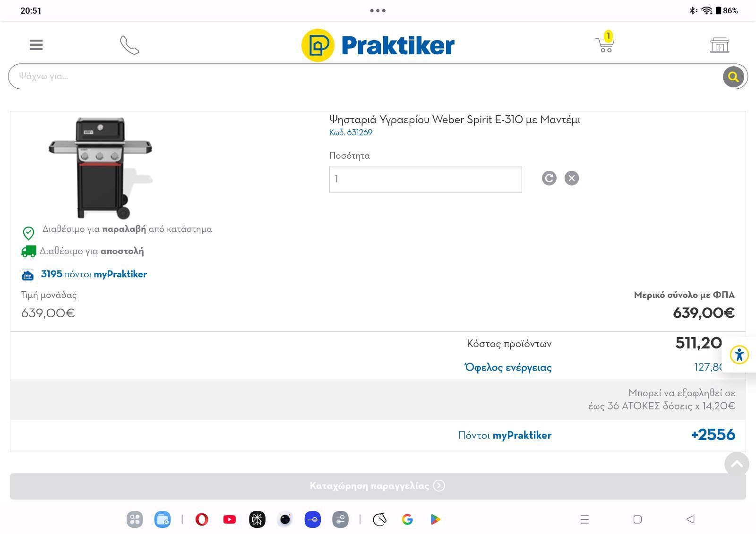Refresh the cart item quantity
The image size is (756, 534).
tap(549, 178)
